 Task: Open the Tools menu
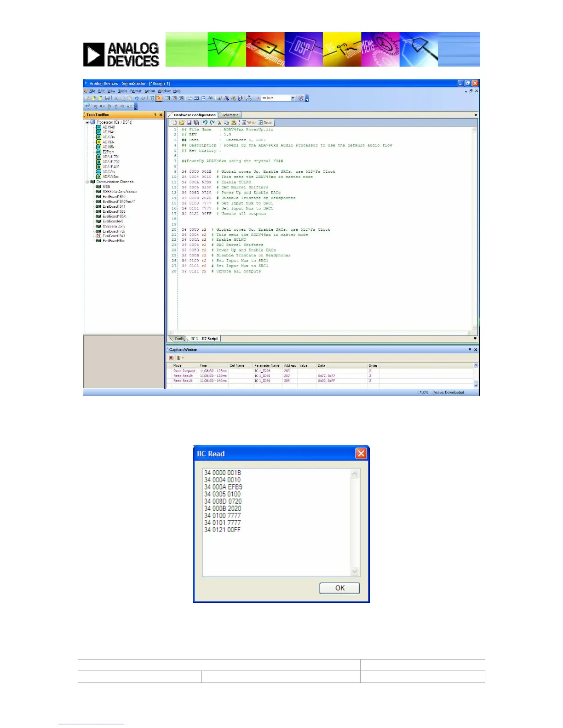(122, 91)
